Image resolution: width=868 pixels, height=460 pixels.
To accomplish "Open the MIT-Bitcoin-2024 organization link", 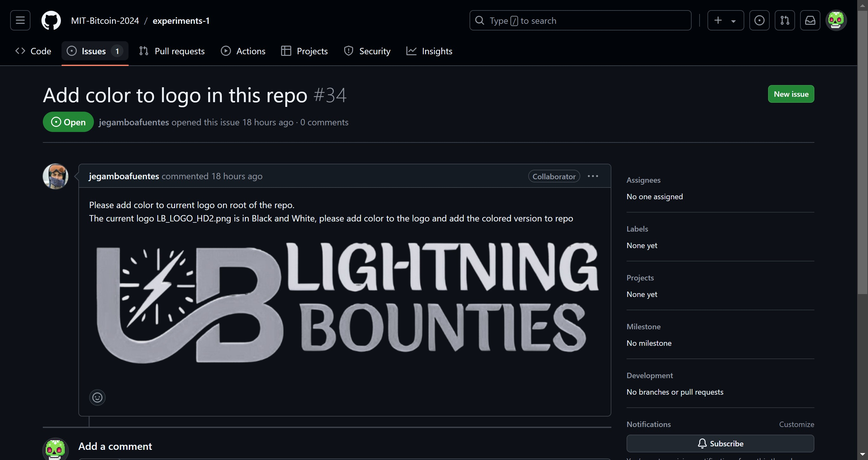I will [105, 21].
